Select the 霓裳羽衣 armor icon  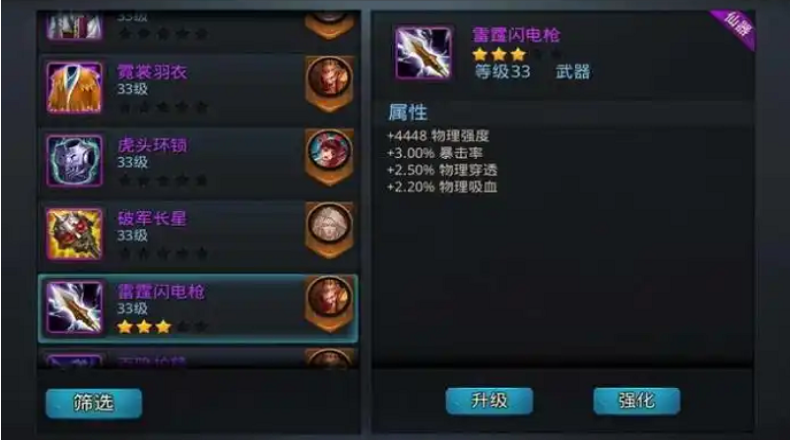pos(75,88)
